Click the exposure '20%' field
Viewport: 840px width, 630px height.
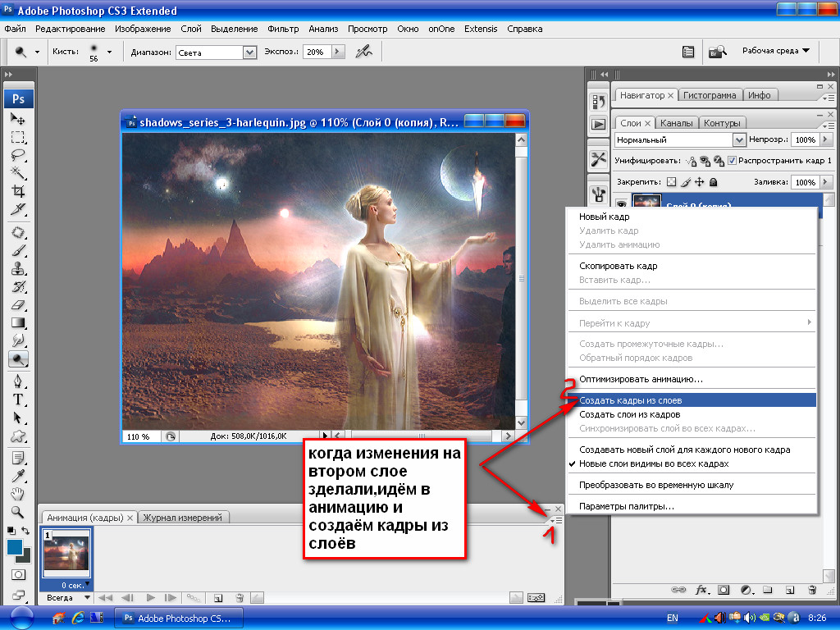(317, 52)
